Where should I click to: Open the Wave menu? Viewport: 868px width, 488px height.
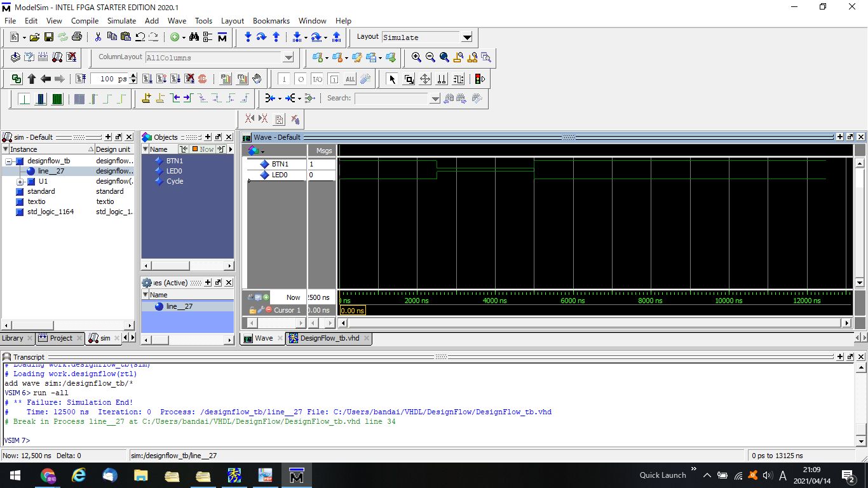click(177, 21)
